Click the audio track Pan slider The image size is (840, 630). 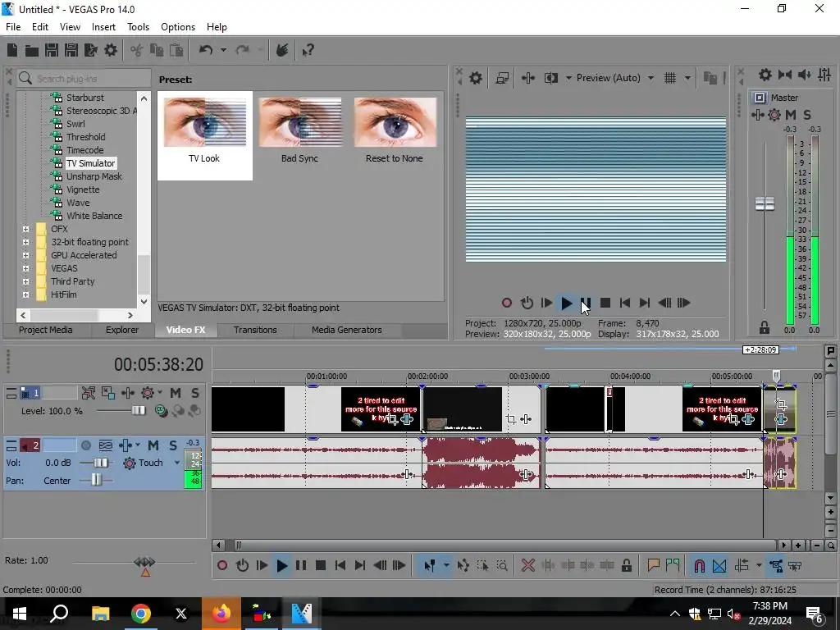[95, 481]
